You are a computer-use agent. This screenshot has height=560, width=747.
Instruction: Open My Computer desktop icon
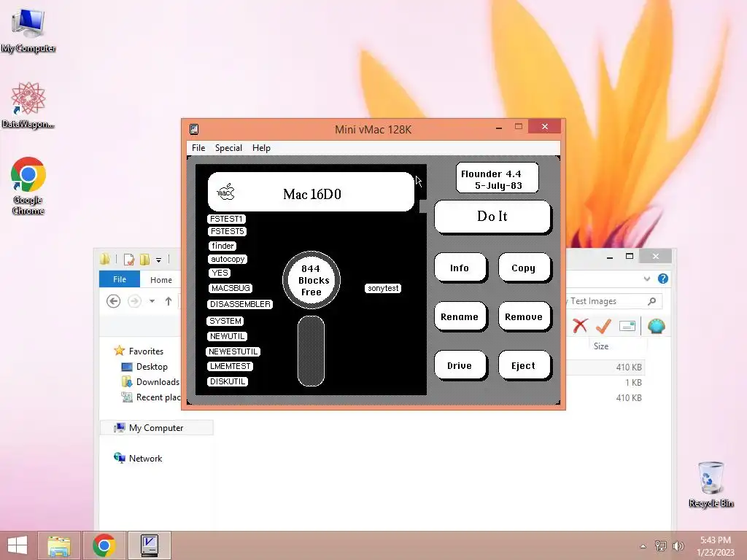click(28, 30)
